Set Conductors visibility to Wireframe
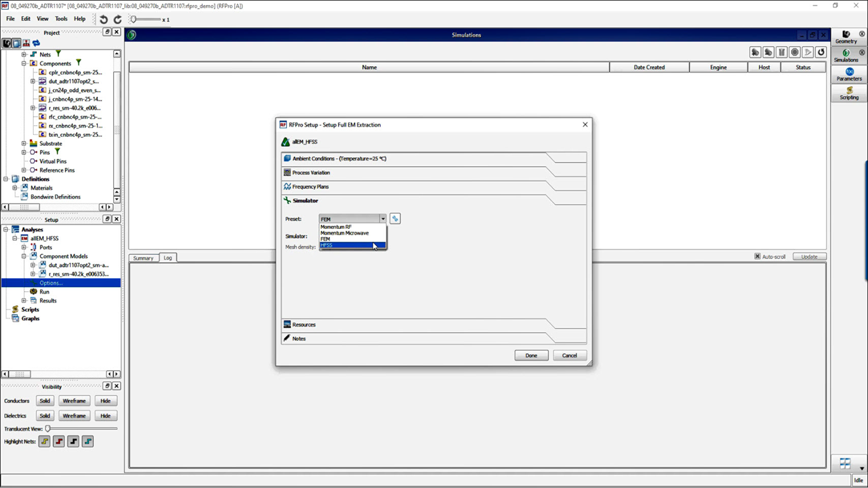Image resolution: width=868 pixels, height=488 pixels. click(x=74, y=401)
